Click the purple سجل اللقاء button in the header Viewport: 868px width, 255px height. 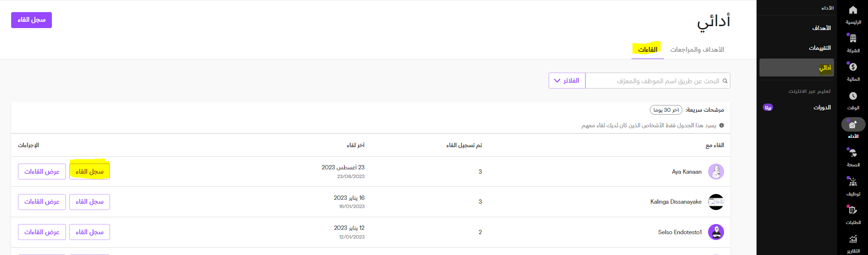pos(32,20)
